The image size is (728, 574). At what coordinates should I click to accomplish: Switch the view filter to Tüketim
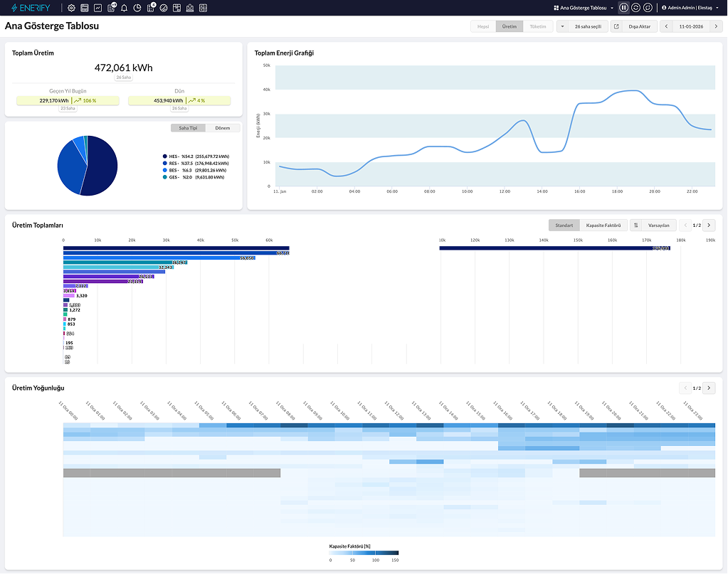(x=537, y=26)
